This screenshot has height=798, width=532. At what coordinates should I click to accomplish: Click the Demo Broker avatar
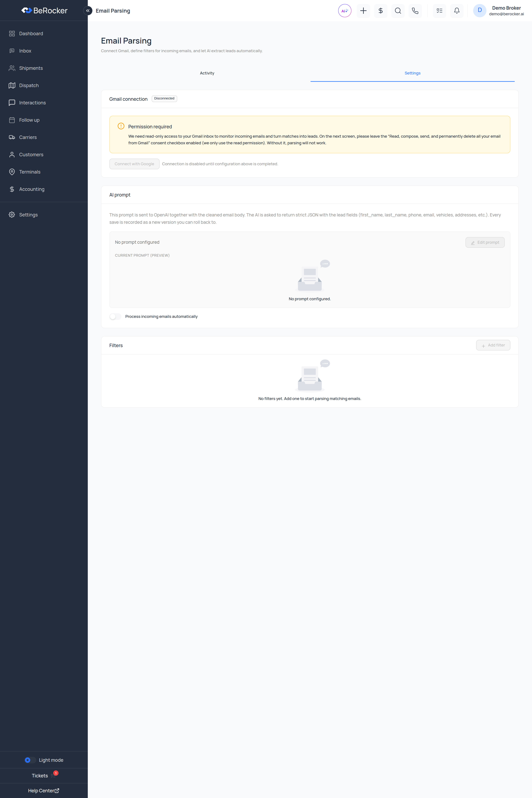pos(480,10)
